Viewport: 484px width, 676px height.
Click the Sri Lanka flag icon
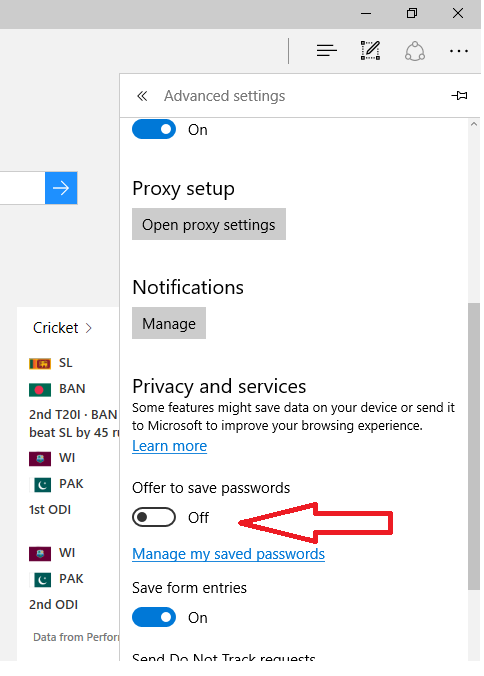40,363
